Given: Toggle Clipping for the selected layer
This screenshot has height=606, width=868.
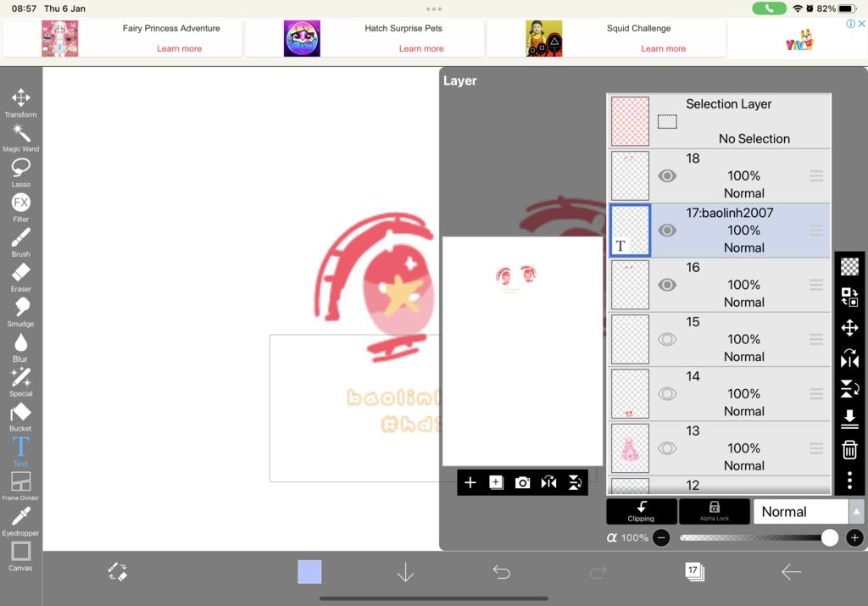Looking at the screenshot, I should 641,511.
